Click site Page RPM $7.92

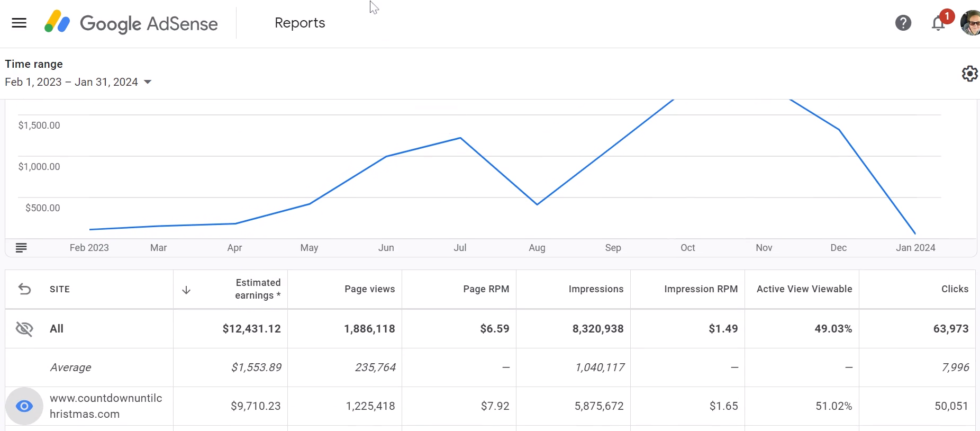(495, 406)
